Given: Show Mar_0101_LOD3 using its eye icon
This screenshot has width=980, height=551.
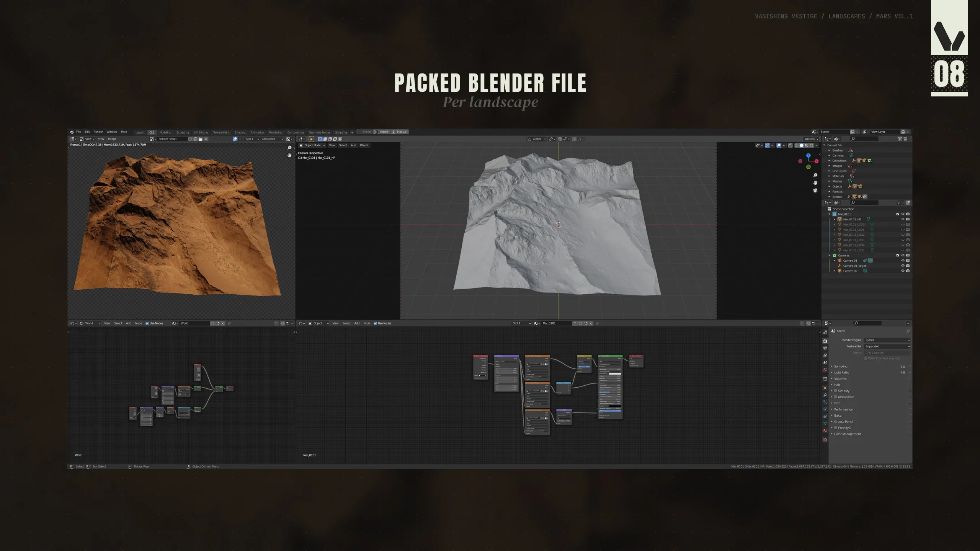Looking at the screenshot, I should coord(903,240).
